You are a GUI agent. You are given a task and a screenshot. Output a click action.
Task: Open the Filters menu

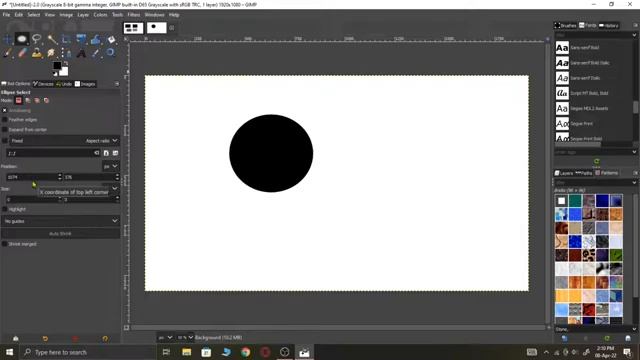pos(133,15)
